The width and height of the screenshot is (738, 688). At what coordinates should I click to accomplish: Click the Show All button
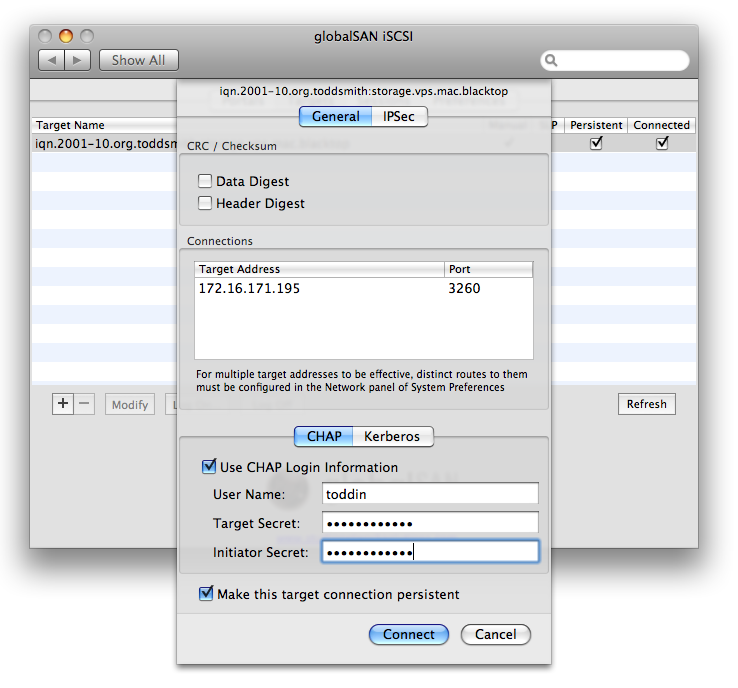pyautogui.click(x=138, y=60)
